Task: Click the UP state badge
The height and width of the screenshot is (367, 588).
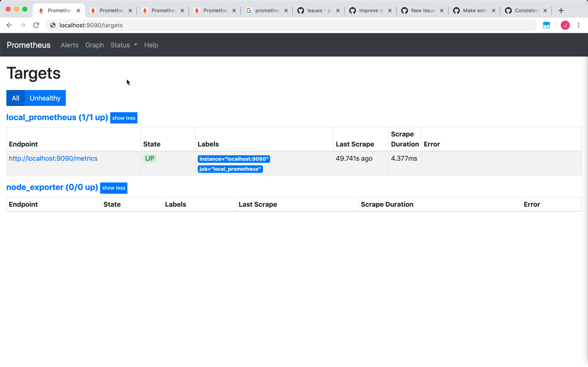Action: 150,159
